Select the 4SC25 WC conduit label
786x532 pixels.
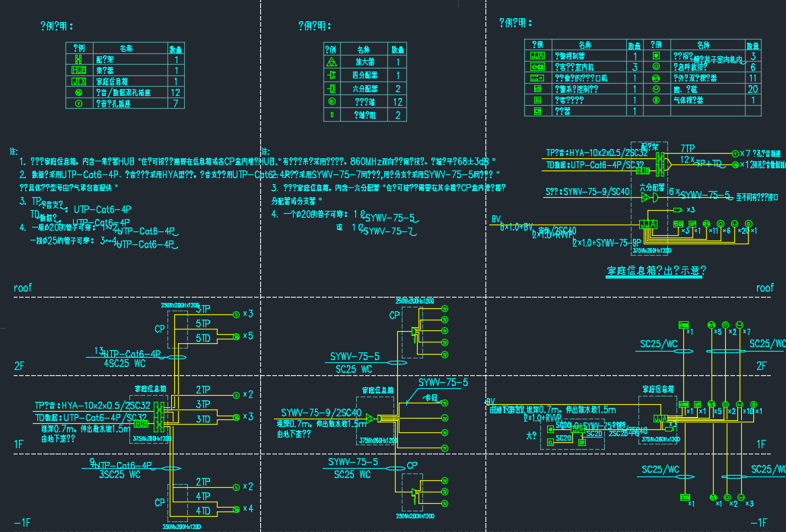(x=124, y=364)
